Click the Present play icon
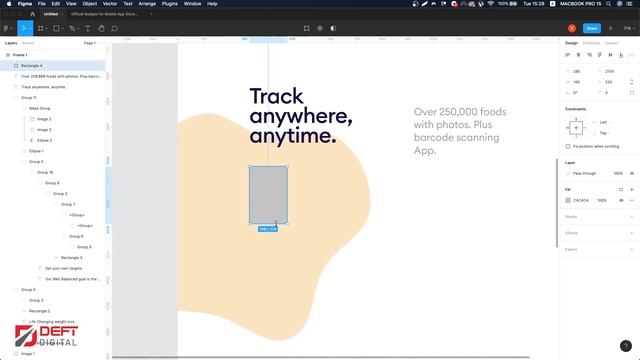The height and width of the screenshot is (360, 640). pyautogui.click(x=611, y=28)
